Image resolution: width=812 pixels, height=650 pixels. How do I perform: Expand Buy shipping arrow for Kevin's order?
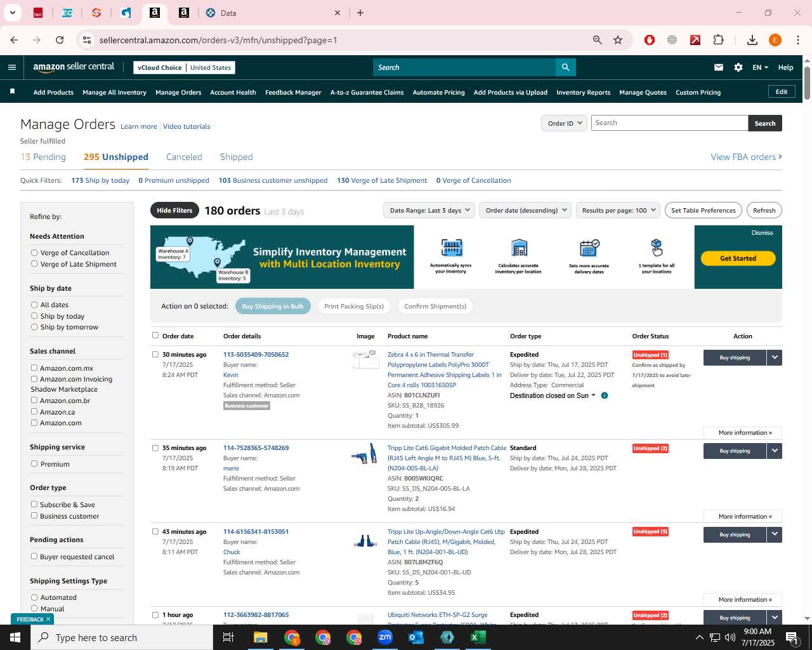pyautogui.click(x=775, y=357)
